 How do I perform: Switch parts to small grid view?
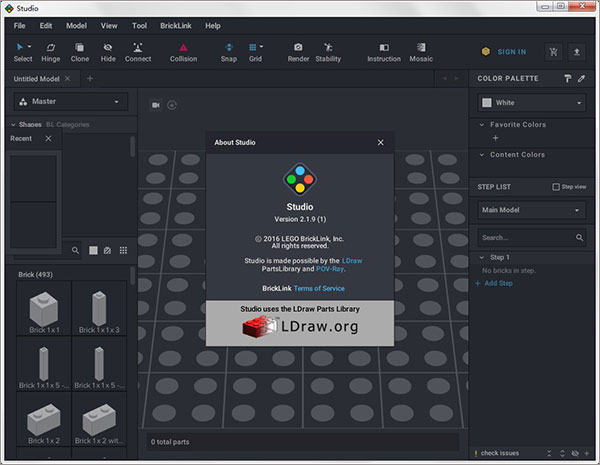[x=123, y=250]
